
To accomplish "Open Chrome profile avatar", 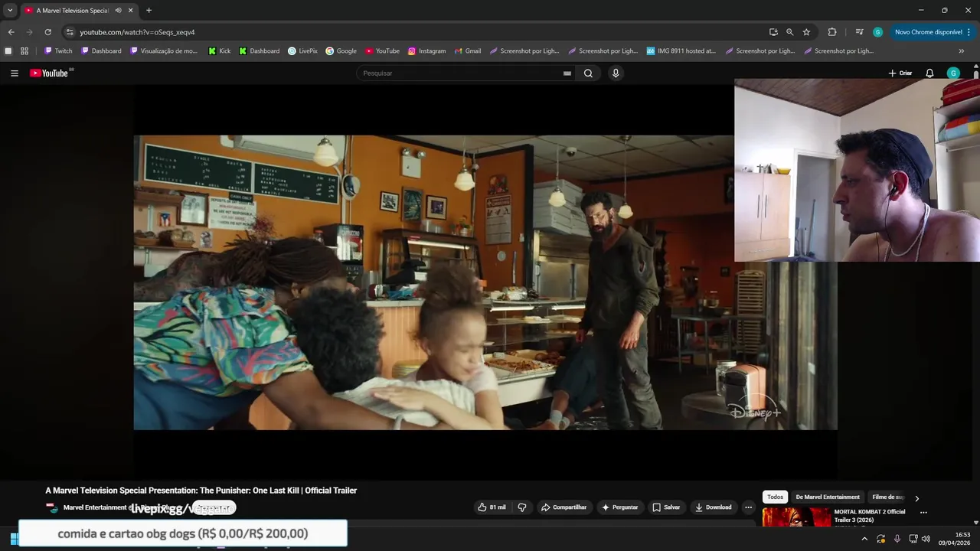I will pos(877,32).
